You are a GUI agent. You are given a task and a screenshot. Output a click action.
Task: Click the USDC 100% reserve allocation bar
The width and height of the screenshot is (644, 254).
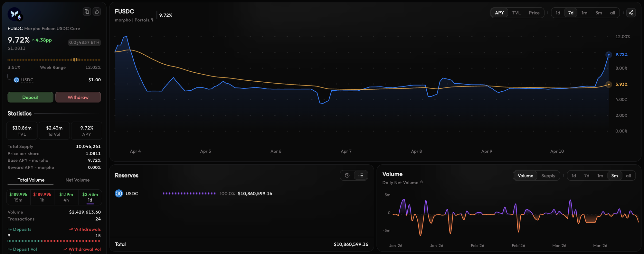coord(190,194)
